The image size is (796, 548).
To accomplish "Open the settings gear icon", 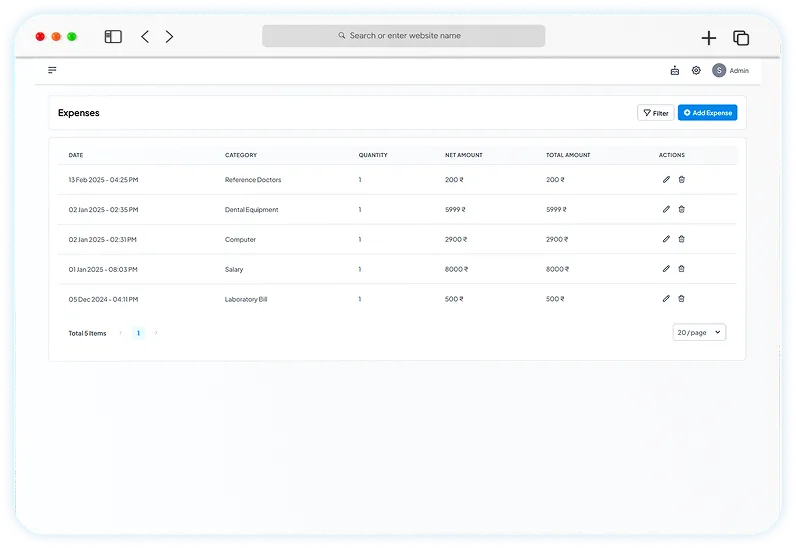I will click(x=696, y=70).
